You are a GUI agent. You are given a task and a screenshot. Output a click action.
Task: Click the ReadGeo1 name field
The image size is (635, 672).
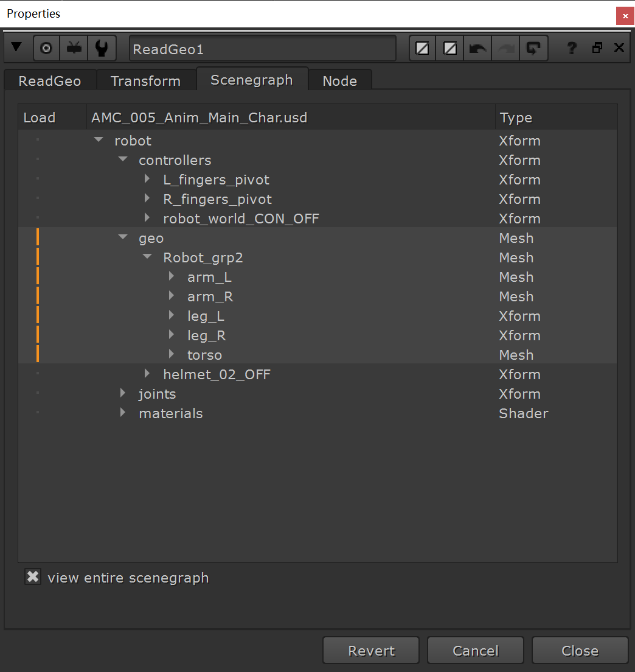[263, 49]
